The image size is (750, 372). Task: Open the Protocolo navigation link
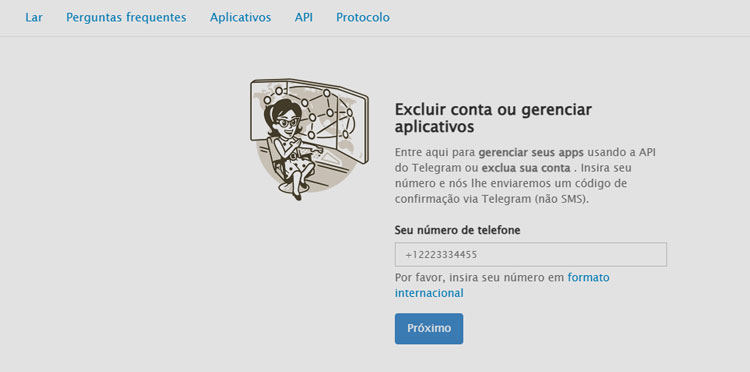point(363,18)
